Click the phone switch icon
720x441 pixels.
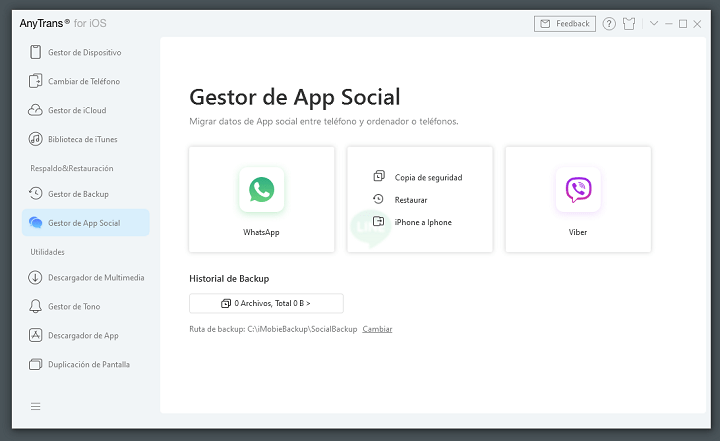pyautogui.click(x=35, y=81)
